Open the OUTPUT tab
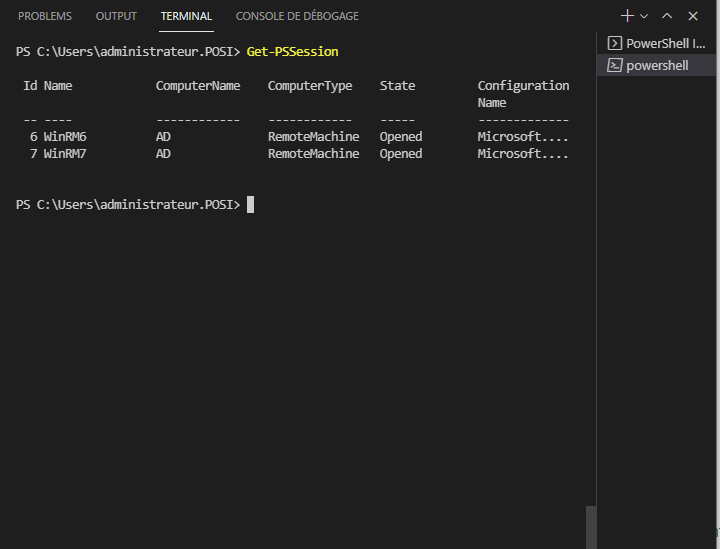The height and width of the screenshot is (549, 720). 116,16
